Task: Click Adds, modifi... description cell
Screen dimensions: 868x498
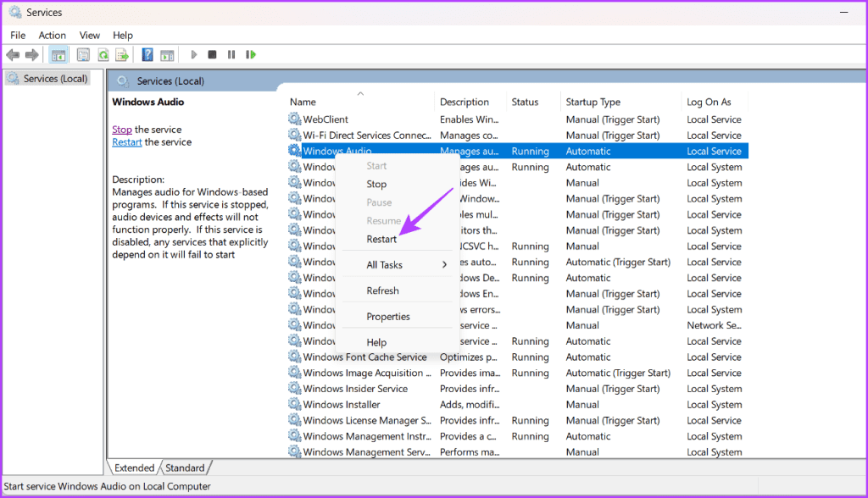Action: pyautogui.click(x=470, y=405)
